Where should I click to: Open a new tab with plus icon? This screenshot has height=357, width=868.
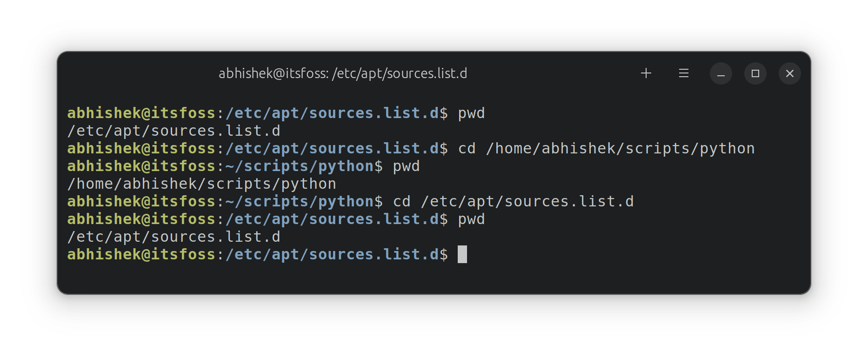point(646,73)
